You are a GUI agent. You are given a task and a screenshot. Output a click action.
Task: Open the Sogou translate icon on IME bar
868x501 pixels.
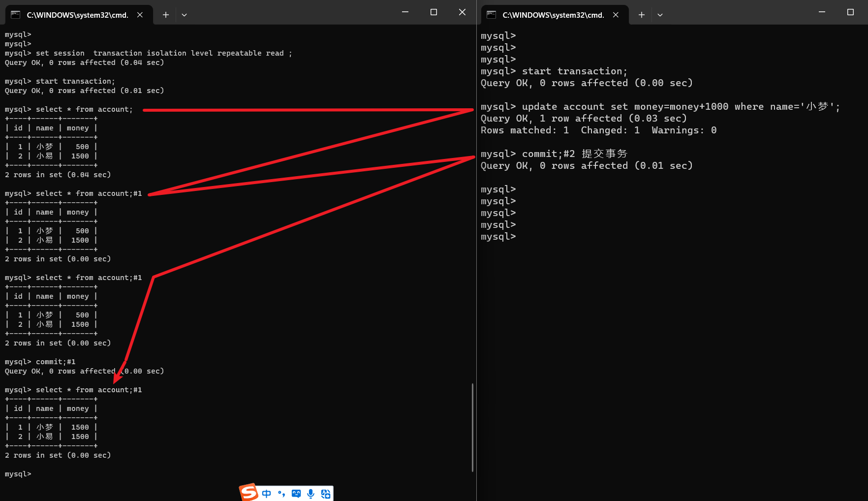coord(326,494)
